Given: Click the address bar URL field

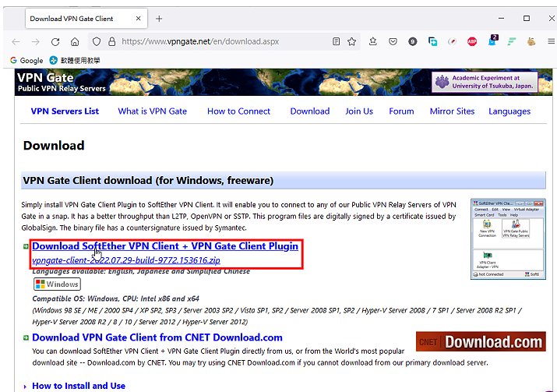Looking at the screenshot, I should tap(224, 41).
